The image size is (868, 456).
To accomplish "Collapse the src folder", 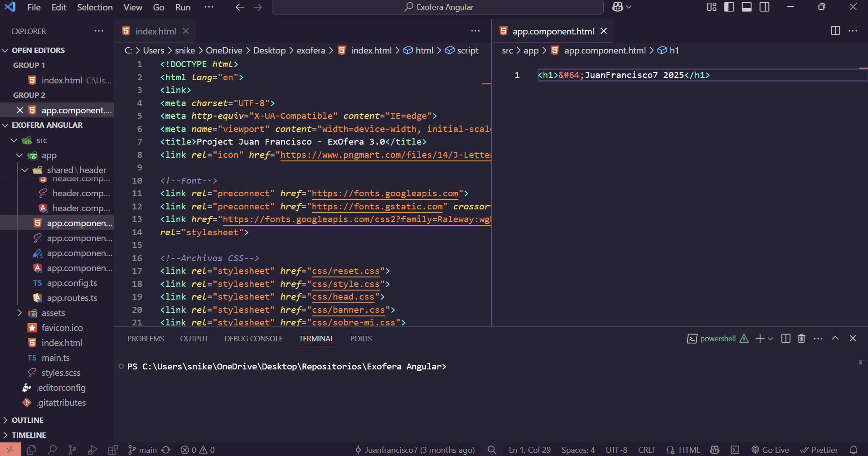I will (14, 141).
